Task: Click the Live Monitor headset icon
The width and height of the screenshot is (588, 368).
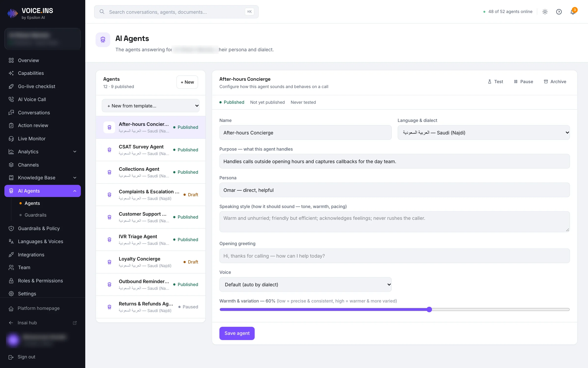Action: (x=11, y=139)
